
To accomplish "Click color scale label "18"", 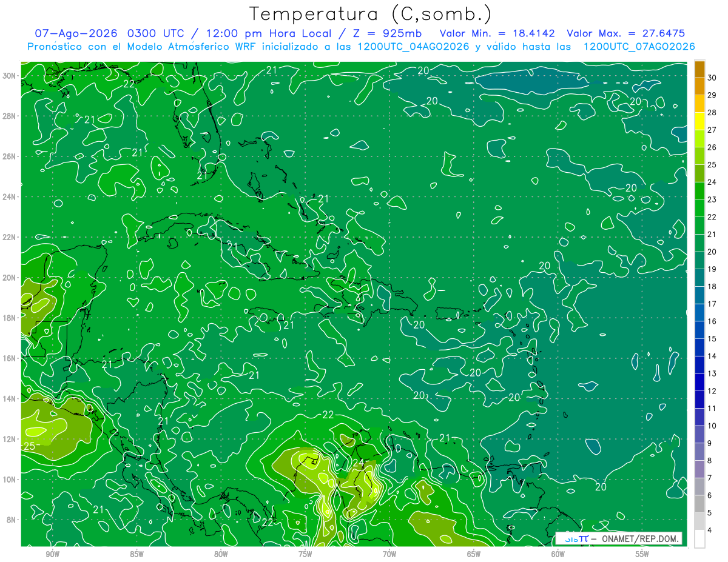I will tap(712, 287).
